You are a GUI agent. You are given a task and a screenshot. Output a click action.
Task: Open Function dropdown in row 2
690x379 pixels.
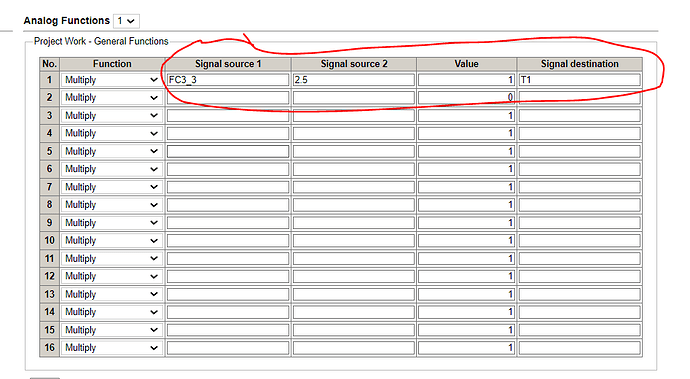[x=112, y=98]
